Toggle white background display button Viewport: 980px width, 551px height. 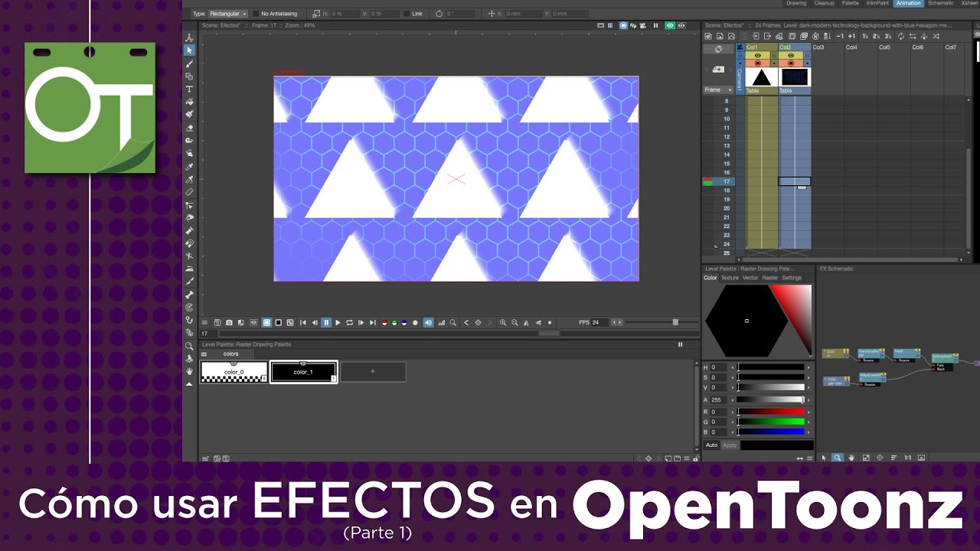coord(267,323)
